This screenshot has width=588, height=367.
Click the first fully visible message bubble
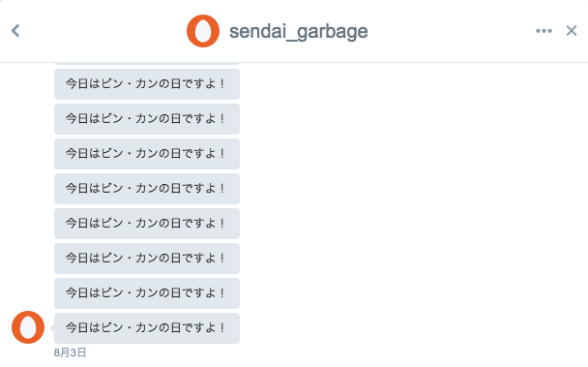pos(147,84)
